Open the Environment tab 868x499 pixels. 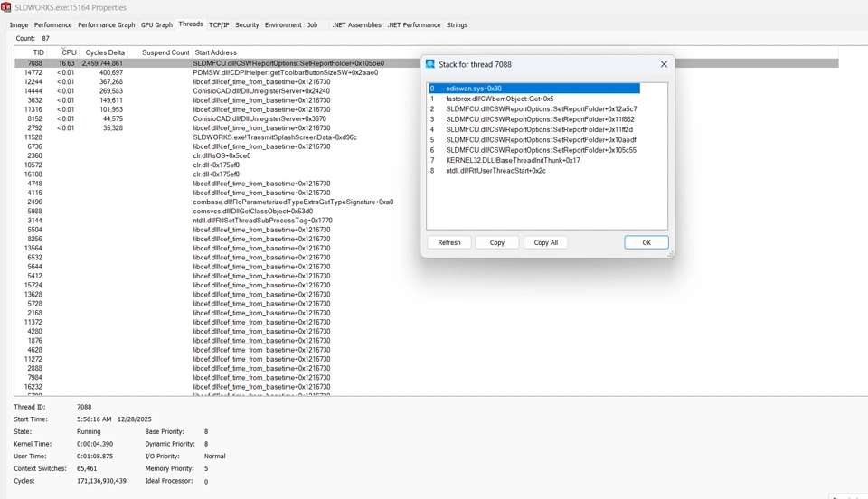pos(283,25)
